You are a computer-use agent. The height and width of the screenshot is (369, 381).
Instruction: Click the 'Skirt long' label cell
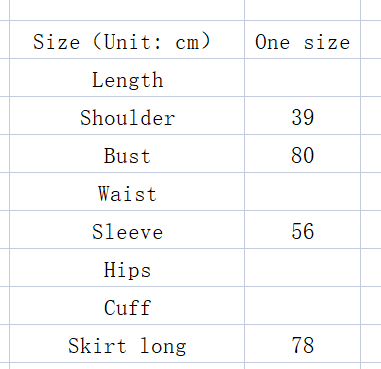127,344
